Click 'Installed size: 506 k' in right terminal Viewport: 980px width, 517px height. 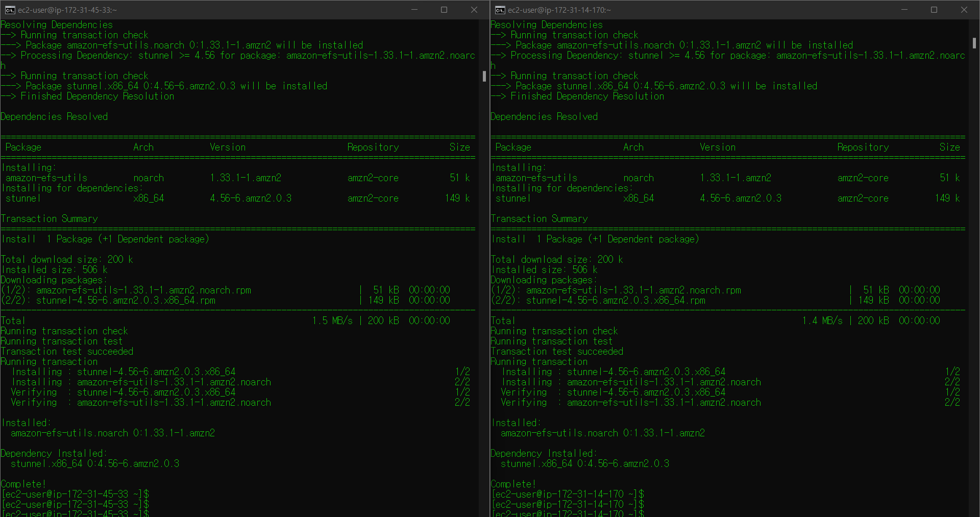click(x=544, y=270)
